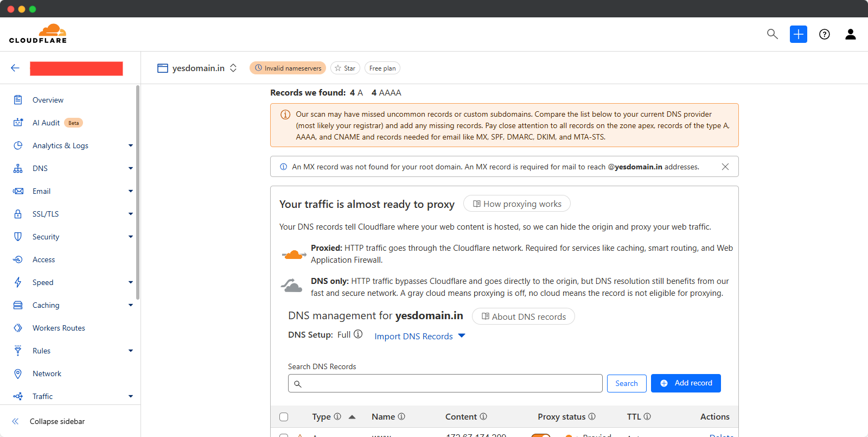This screenshot has width=868, height=437.
Task: Click the Overview clipboard icon
Action: coord(18,100)
